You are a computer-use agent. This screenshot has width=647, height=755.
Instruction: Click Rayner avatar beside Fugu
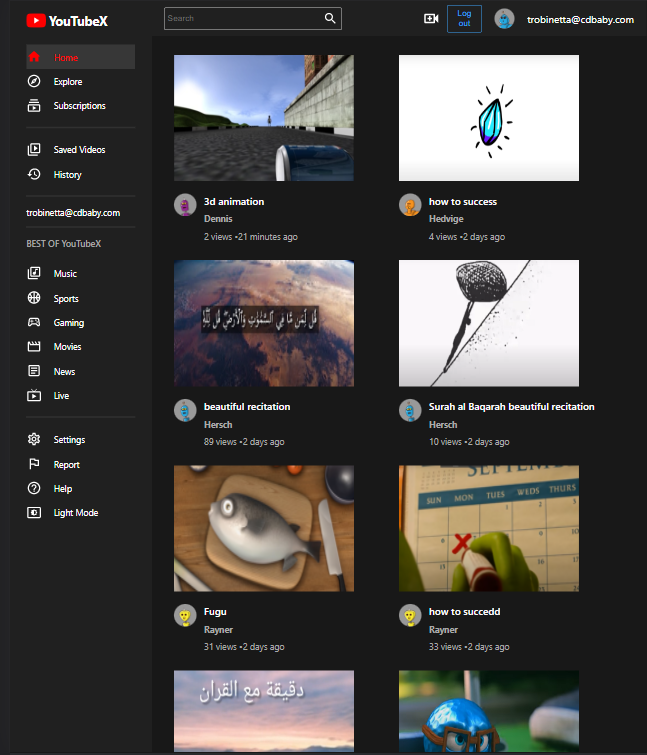(x=185, y=615)
